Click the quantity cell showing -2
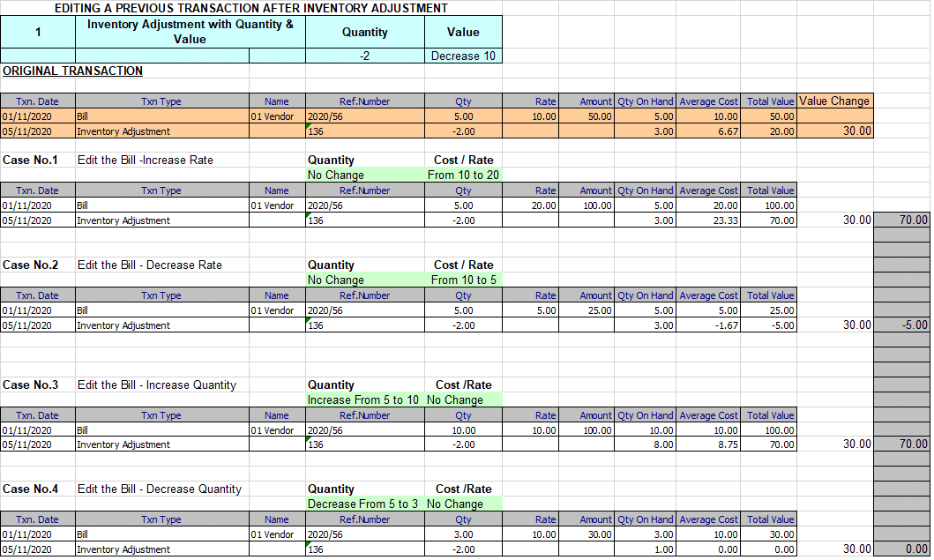This screenshot has height=560, width=934. (x=364, y=56)
